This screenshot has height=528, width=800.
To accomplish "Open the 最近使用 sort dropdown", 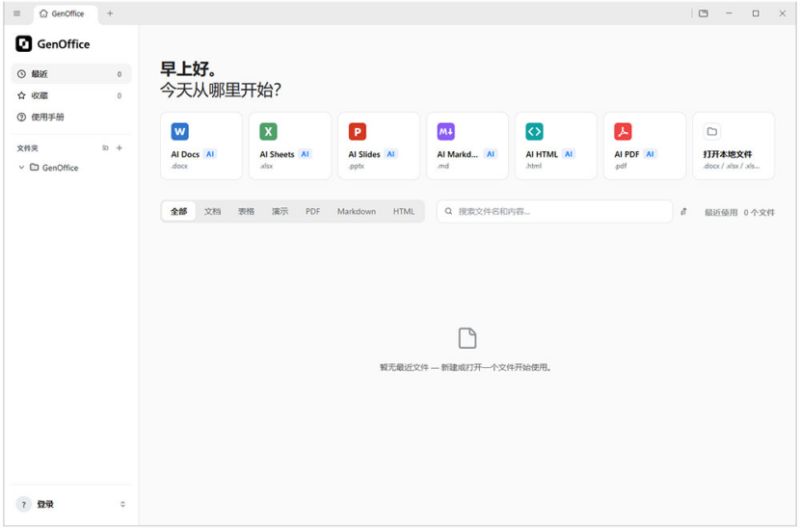I will (x=721, y=212).
